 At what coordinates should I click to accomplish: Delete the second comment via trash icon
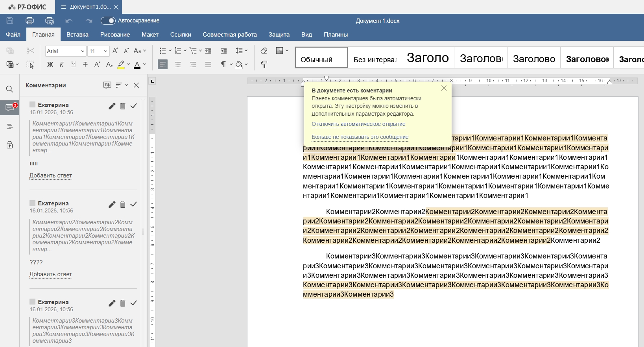[x=123, y=204]
